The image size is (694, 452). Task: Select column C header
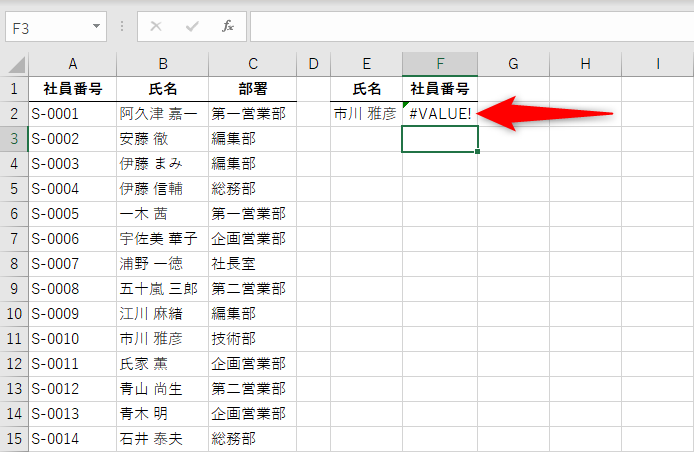[x=252, y=64]
